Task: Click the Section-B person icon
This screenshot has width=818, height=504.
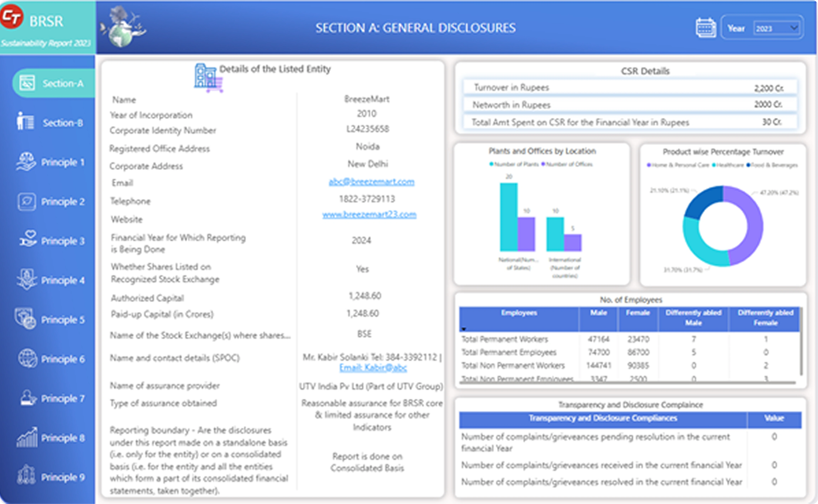Action: coord(25,121)
